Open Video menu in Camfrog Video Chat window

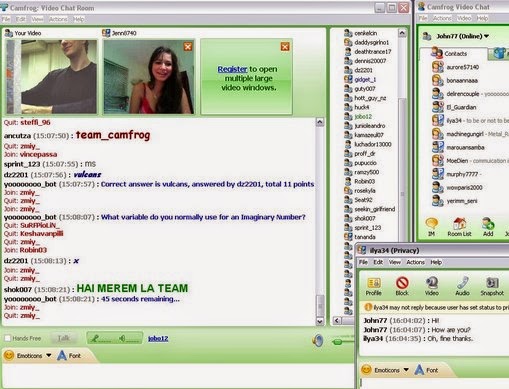tap(464, 18)
